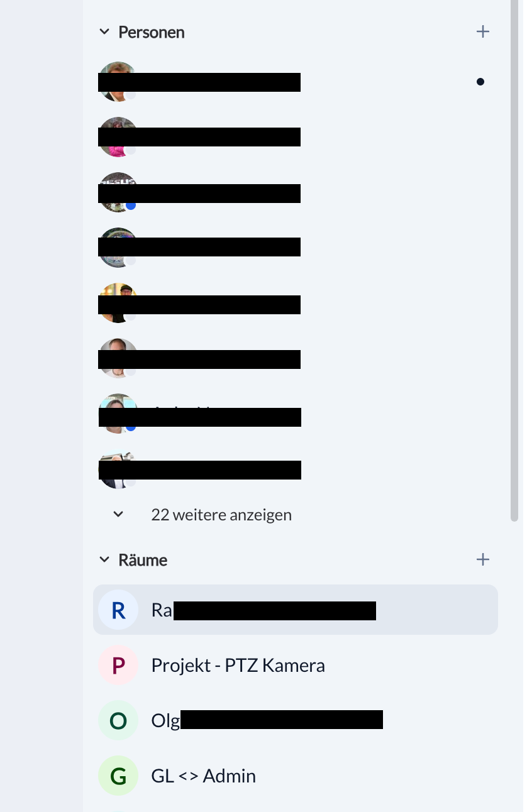This screenshot has width=527, height=812.
Task: Click the Personen section header label
Action: 152,32
